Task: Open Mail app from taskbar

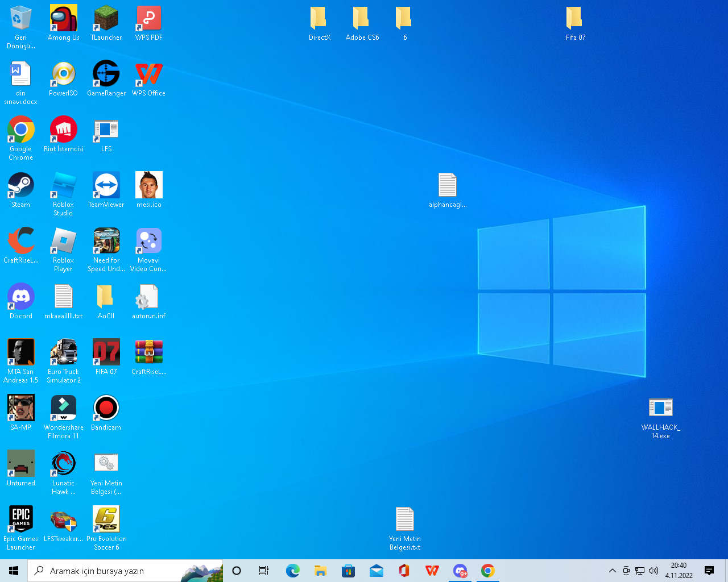Action: point(376,571)
